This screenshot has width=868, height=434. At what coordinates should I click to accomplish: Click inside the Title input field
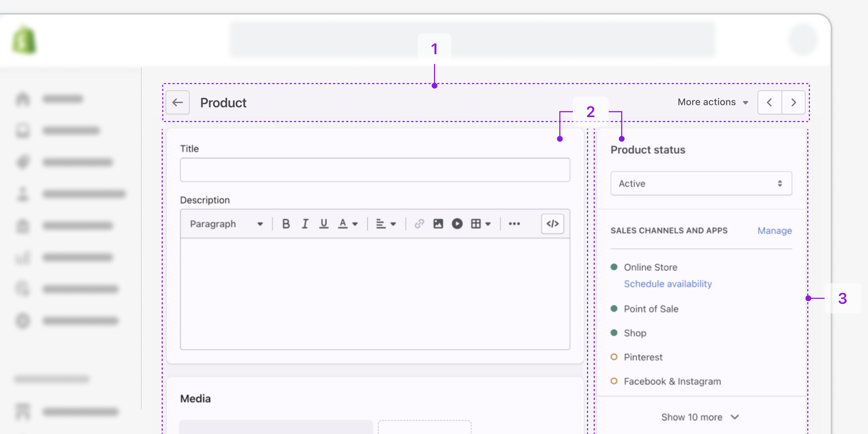coord(375,170)
